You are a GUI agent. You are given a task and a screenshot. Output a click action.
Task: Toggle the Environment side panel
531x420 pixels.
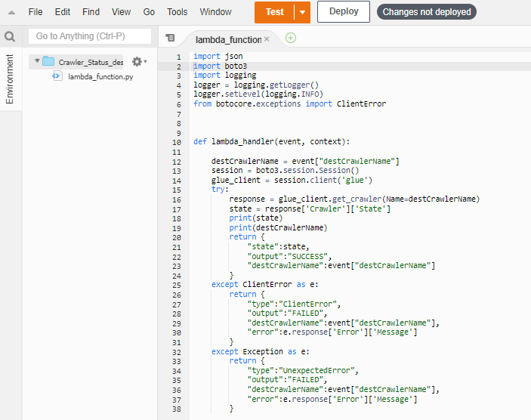pos(10,79)
